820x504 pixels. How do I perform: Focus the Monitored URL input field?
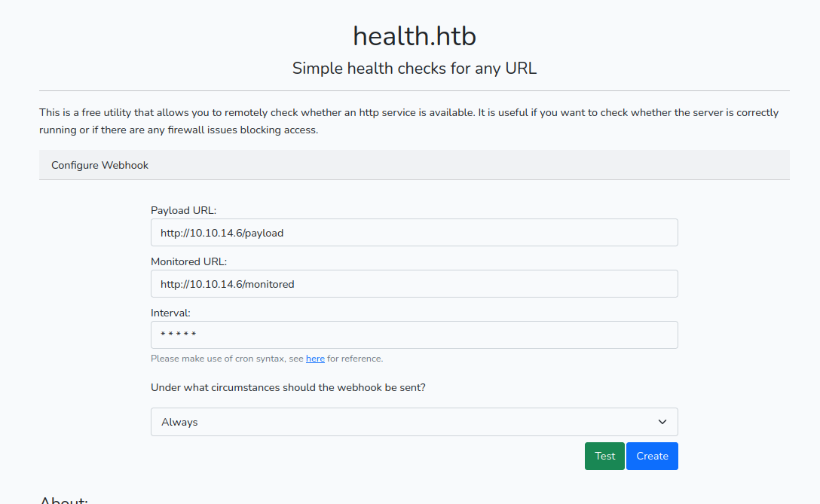[414, 284]
